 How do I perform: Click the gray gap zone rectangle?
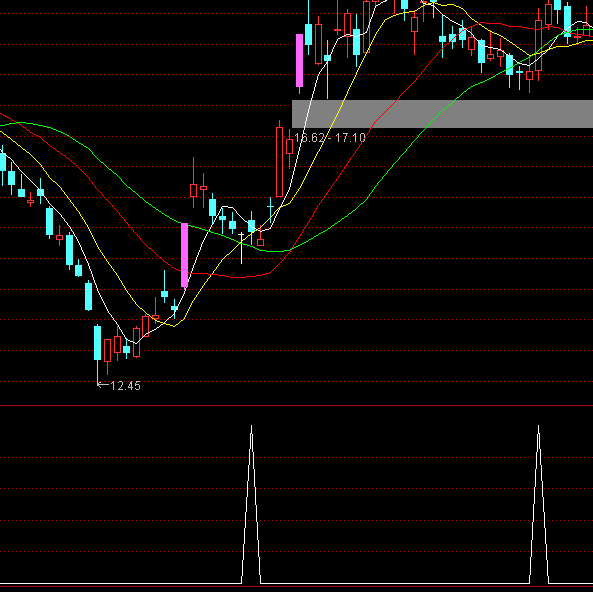tap(442, 114)
